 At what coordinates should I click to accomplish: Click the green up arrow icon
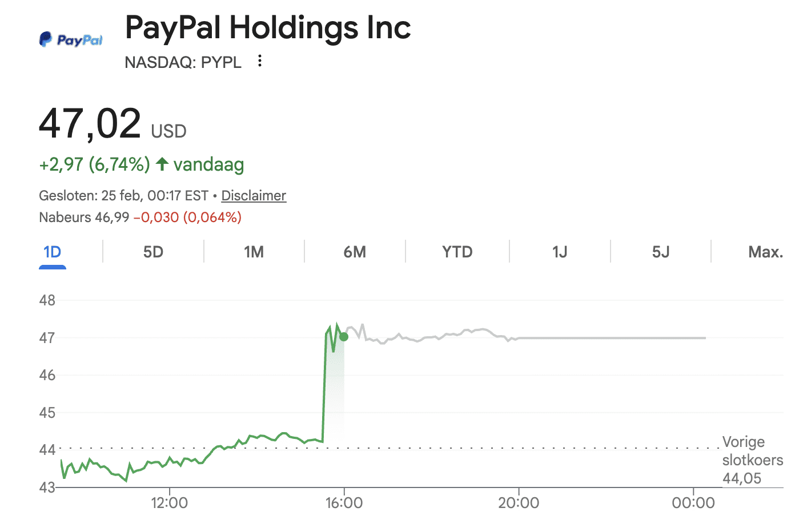pos(162,164)
